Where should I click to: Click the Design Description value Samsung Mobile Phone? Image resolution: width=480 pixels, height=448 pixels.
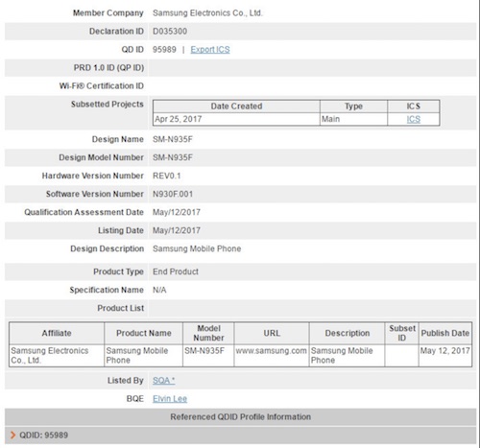197,248
